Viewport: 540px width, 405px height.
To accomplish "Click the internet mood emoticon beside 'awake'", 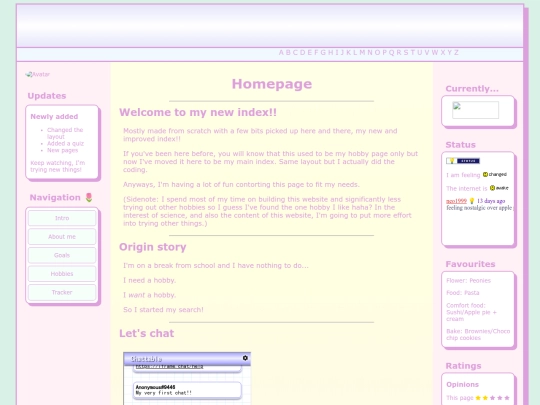I will click(x=492, y=188).
